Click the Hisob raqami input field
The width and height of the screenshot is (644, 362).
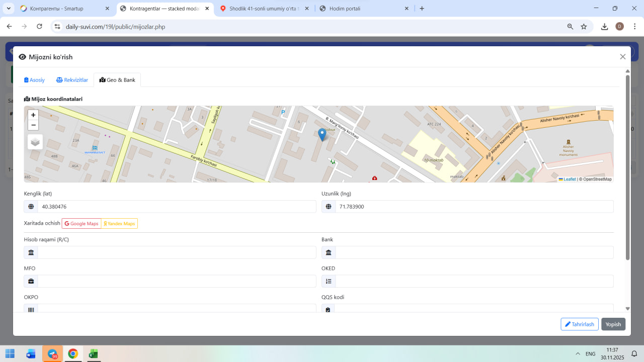pyautogui.click(x=176, y=252)
